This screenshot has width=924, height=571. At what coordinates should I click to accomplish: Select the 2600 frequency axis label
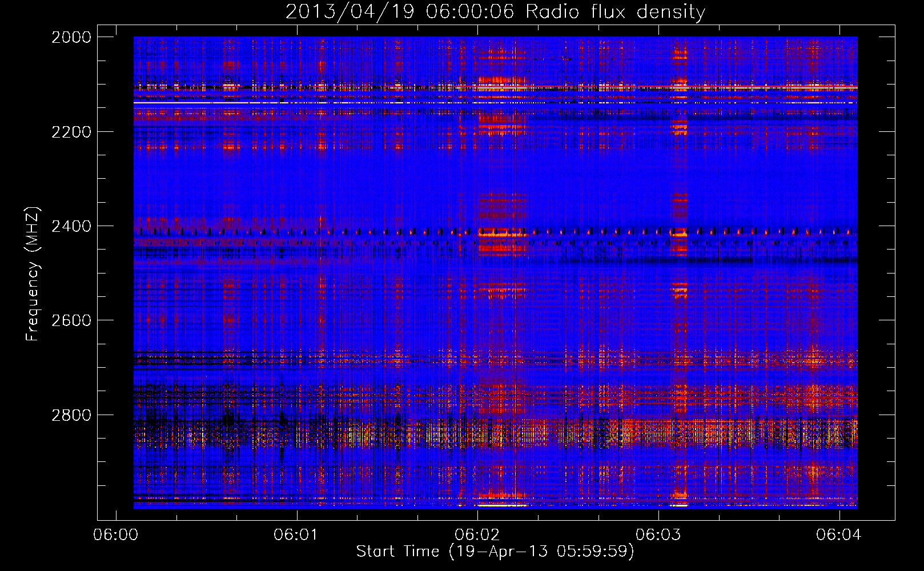pyautogui.click(x=71, y=320)
